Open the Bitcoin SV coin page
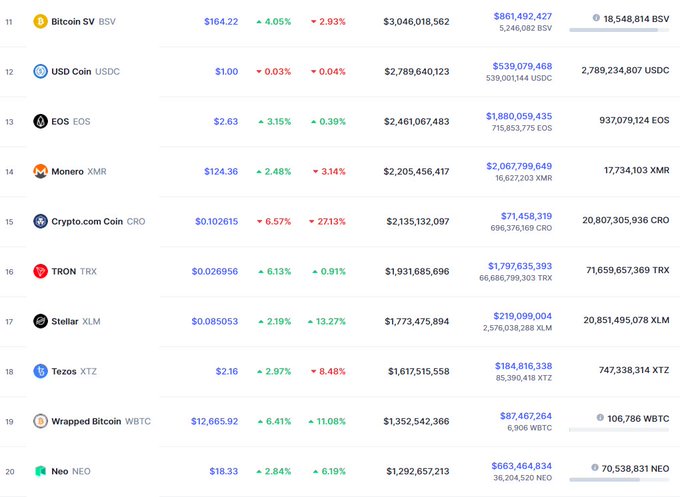680x497 pixels. pos(73,22)
